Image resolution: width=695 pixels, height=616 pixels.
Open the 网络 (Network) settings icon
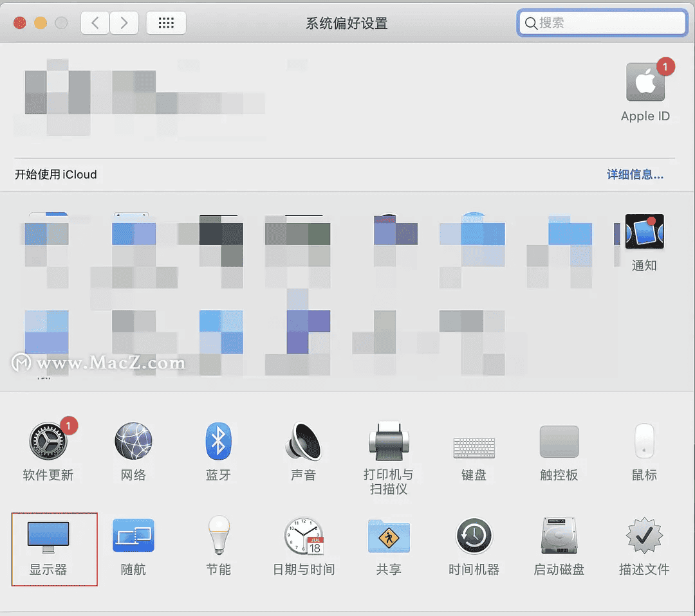tap(133, 442)
